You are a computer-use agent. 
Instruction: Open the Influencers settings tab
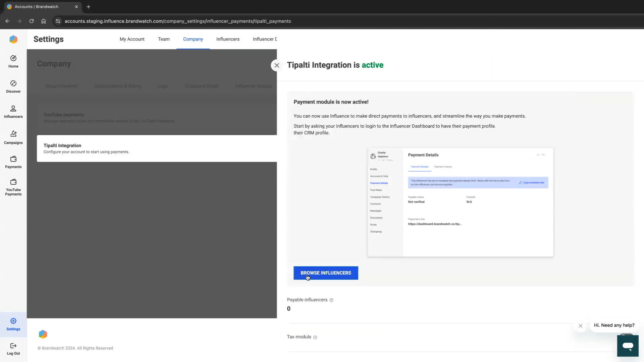click(x=228, y=39)
